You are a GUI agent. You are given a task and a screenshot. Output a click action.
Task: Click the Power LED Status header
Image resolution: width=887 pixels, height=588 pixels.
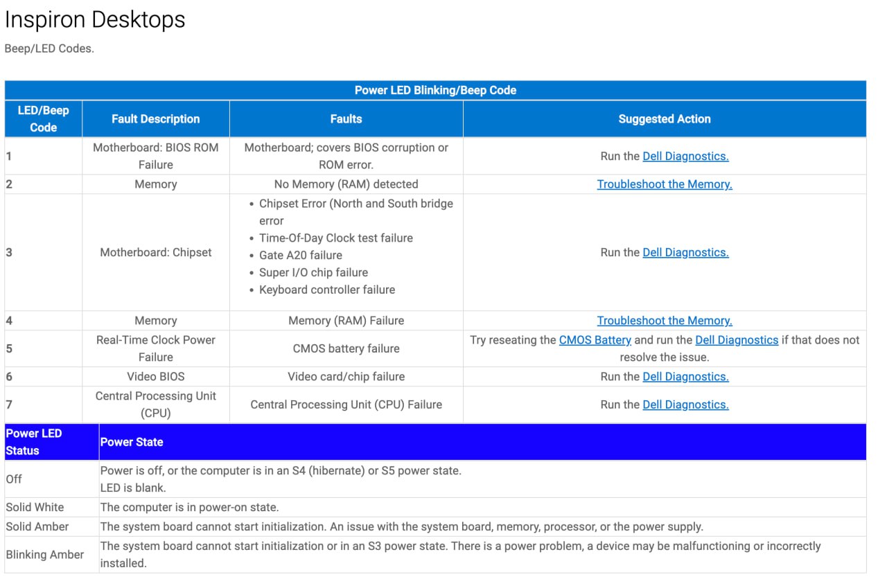(51, 442)
